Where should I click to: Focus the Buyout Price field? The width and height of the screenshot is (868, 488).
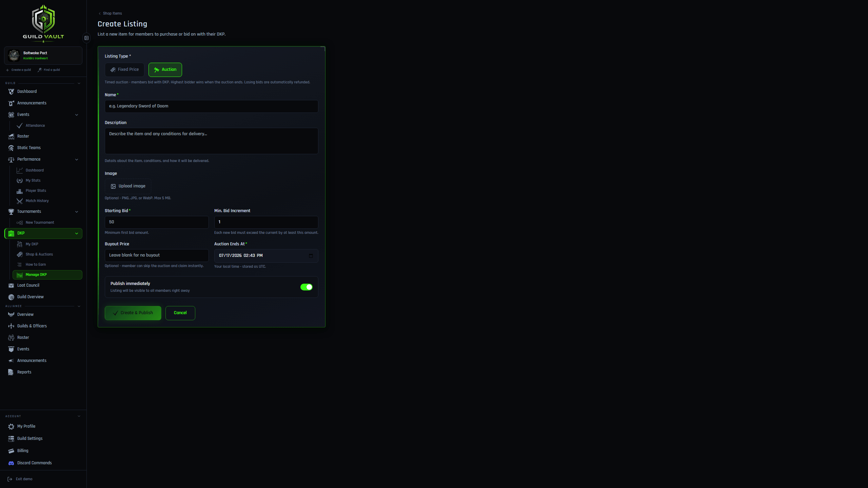(x=157, y=256)
